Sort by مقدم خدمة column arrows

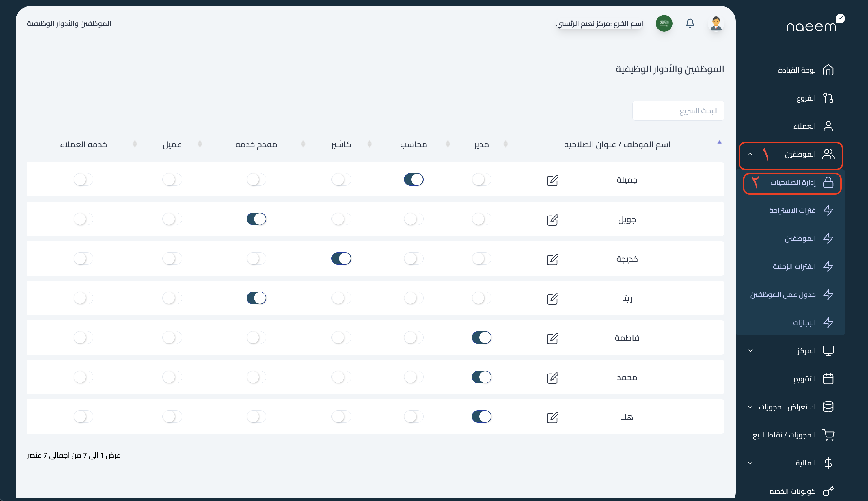pyautogui.click(x=303, y=144)
